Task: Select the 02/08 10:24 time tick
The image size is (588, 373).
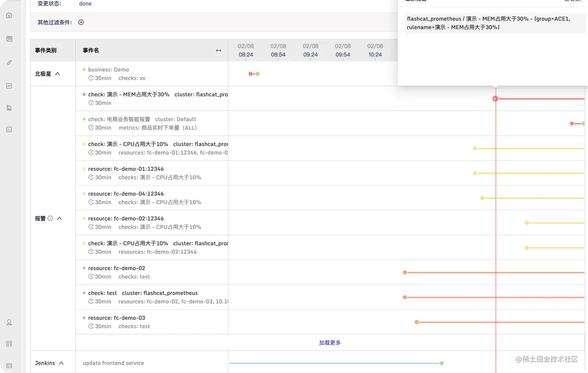Action: (375, 50)
